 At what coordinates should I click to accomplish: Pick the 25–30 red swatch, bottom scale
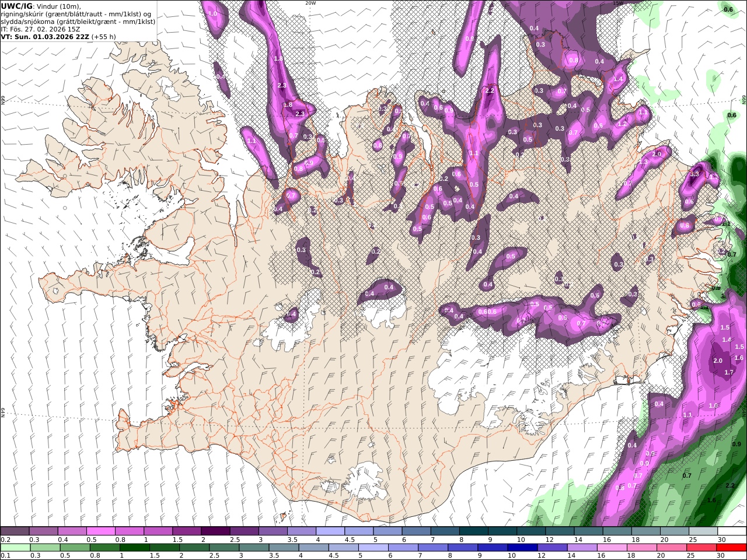[700, 548]
